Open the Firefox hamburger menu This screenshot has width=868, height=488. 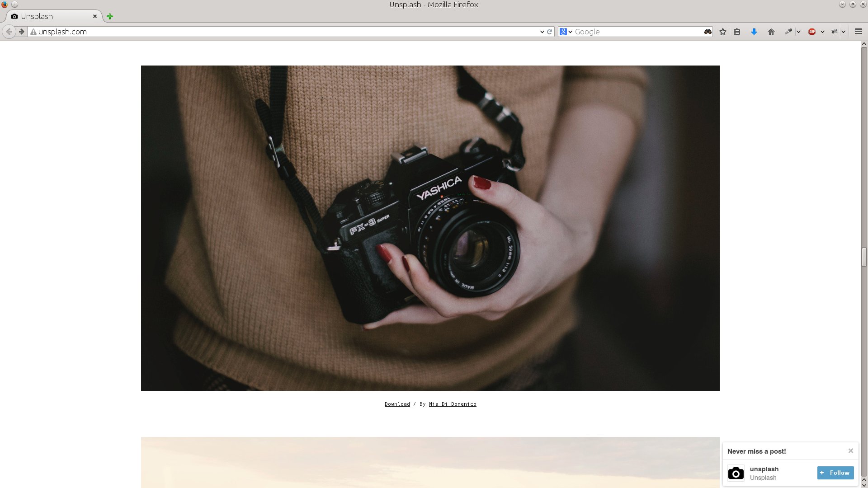pos(859,32)
